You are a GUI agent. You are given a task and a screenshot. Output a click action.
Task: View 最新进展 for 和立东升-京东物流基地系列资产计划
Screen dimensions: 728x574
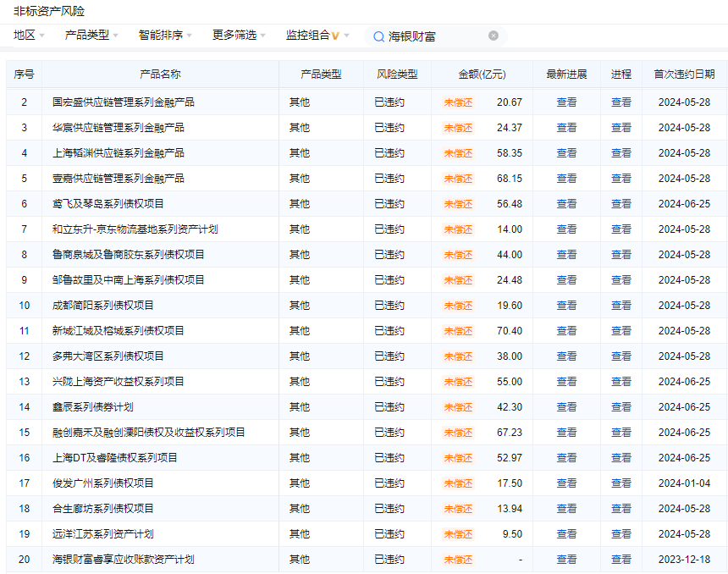coord(566,229)
